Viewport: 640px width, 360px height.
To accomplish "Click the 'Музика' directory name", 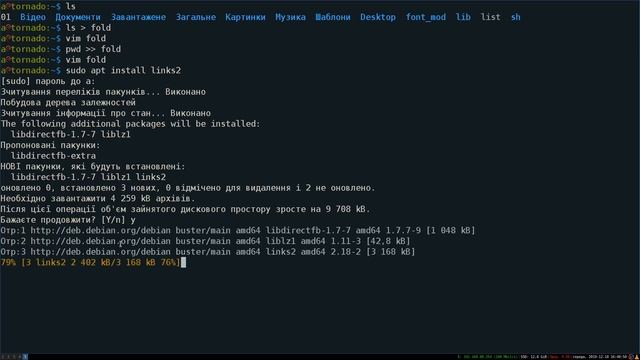I will point(290,17).
